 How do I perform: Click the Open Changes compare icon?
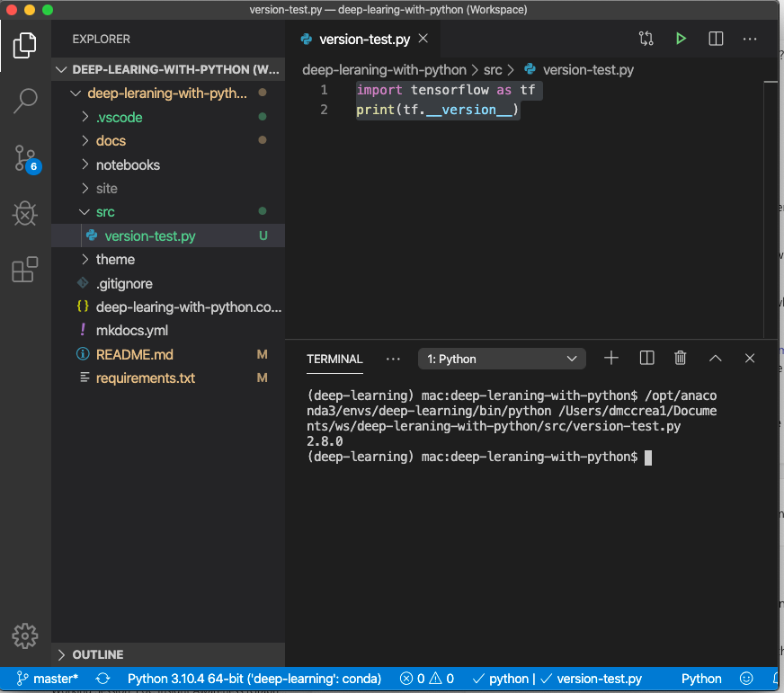[646, 39]
